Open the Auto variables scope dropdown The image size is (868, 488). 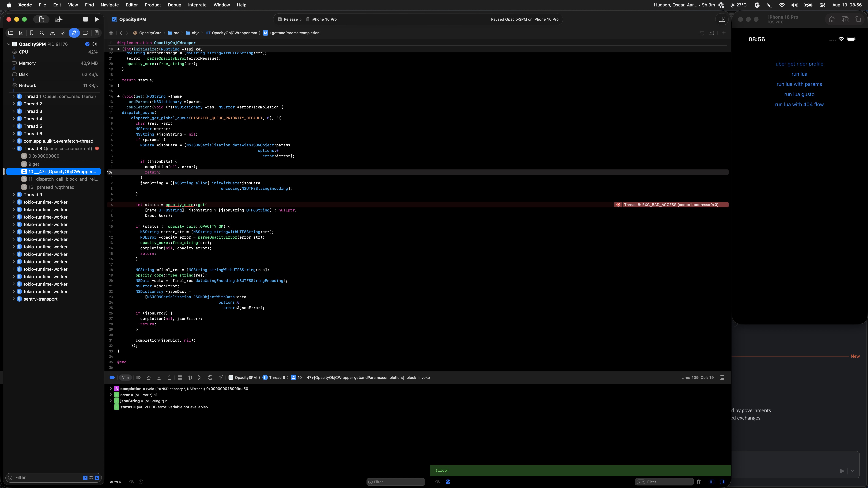116,482
